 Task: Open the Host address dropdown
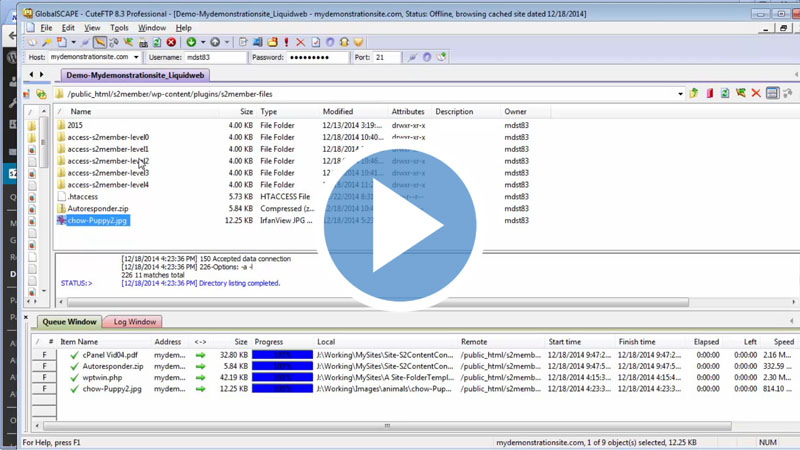point(136,58)
